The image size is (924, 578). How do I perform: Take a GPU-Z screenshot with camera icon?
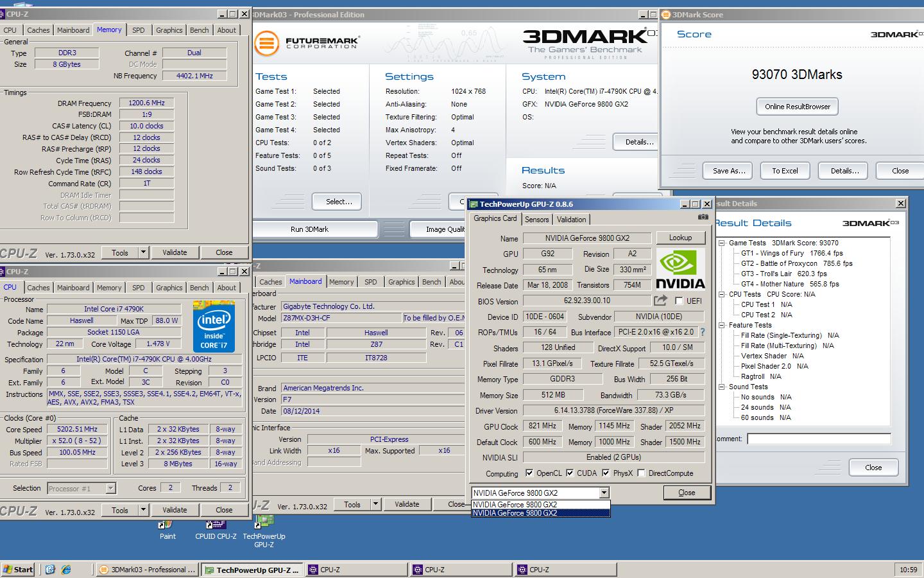point(703,218)
